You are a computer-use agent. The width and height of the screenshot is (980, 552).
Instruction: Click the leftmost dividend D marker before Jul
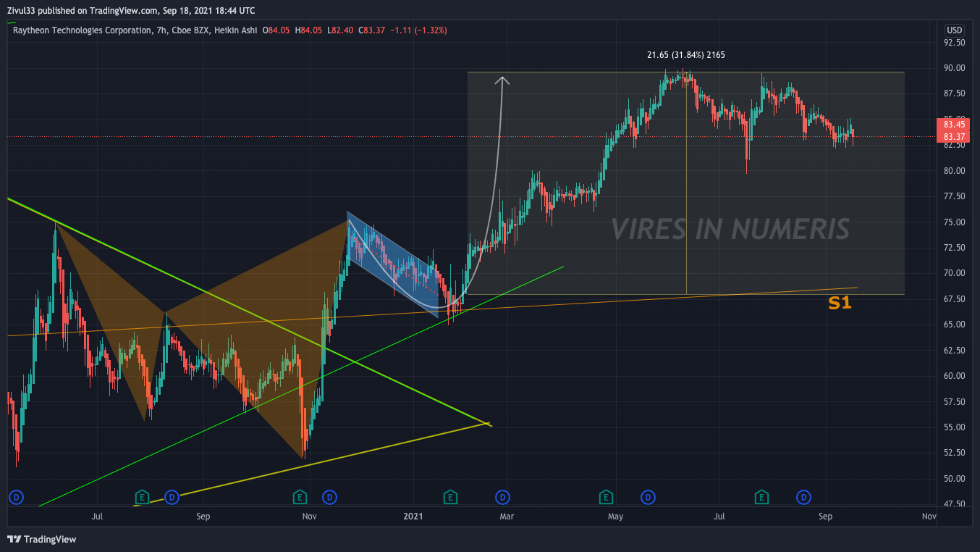click(16, 497)
